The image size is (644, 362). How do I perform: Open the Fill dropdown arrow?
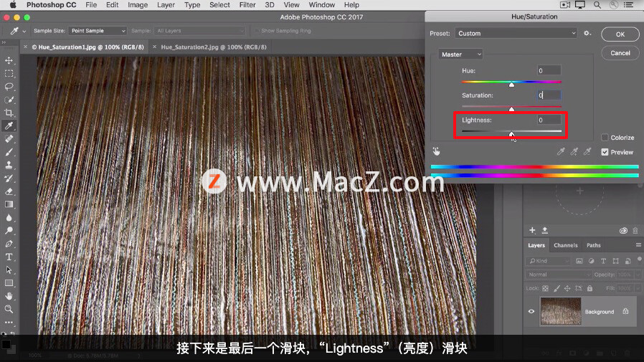pyautogui.click(x=638, y=289)
